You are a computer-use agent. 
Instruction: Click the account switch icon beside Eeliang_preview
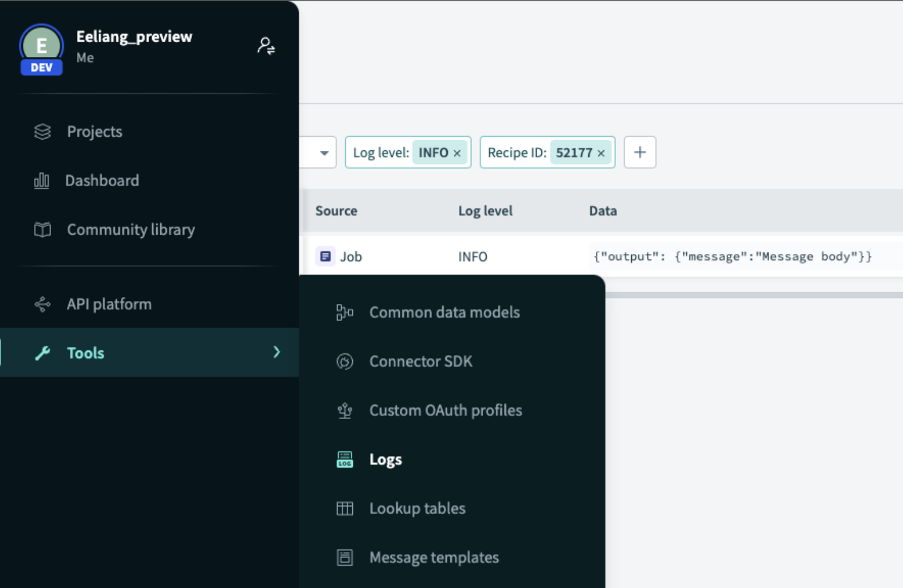pyautogui.click(x=265, y=46)
